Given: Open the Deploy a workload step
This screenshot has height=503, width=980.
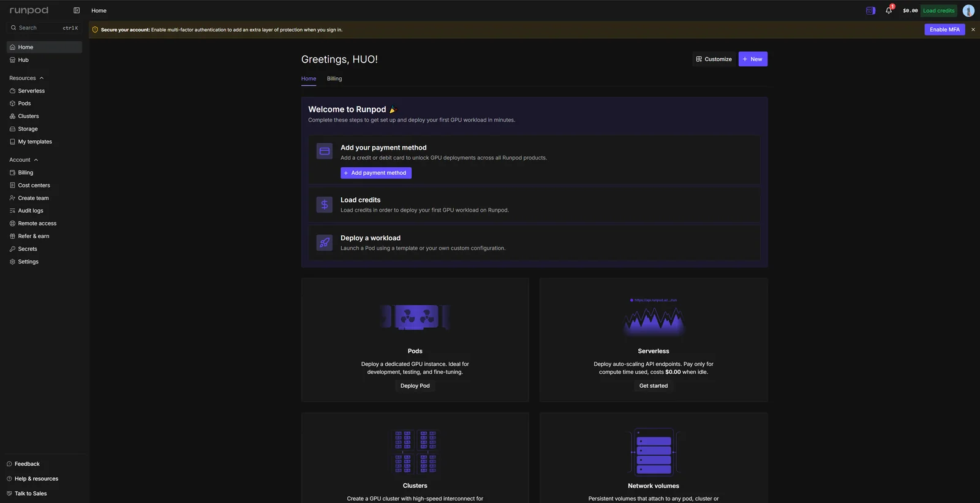Looking at the screenshot, I should click(534, 243).
